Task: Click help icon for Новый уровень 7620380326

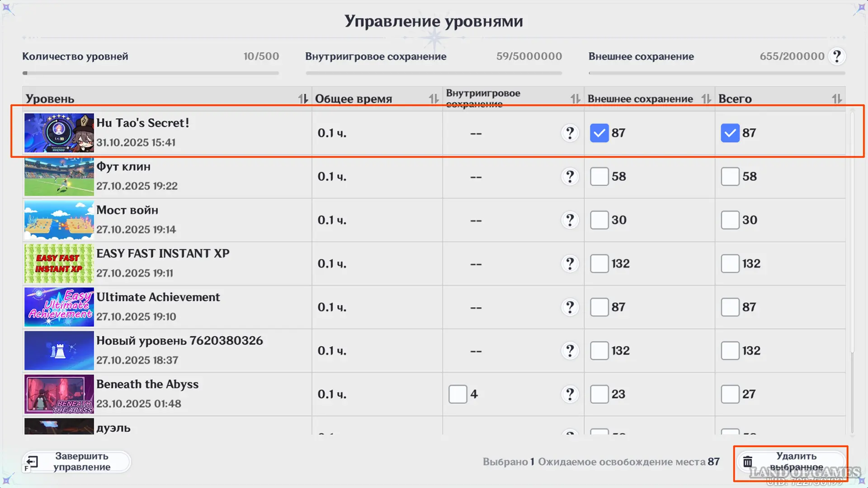Action: (x=570, y=351)
